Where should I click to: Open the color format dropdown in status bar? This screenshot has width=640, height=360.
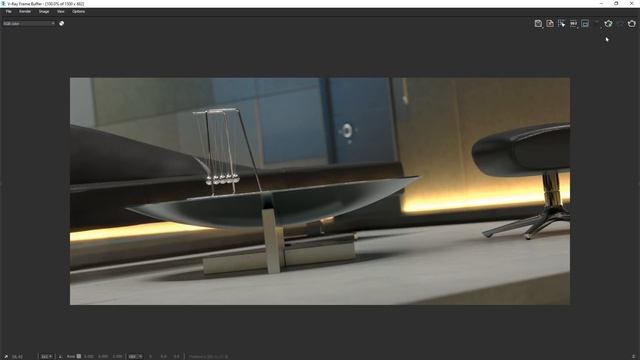tap(135, 356)
